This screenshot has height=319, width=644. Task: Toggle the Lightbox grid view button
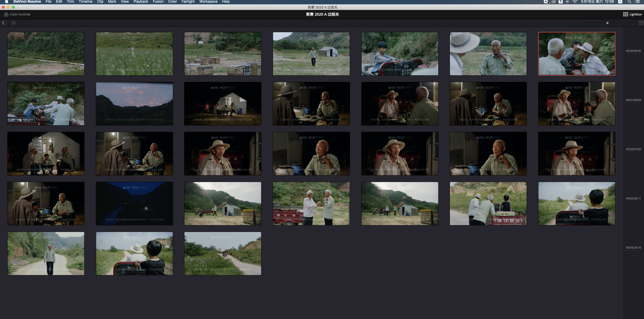[632, 14]
